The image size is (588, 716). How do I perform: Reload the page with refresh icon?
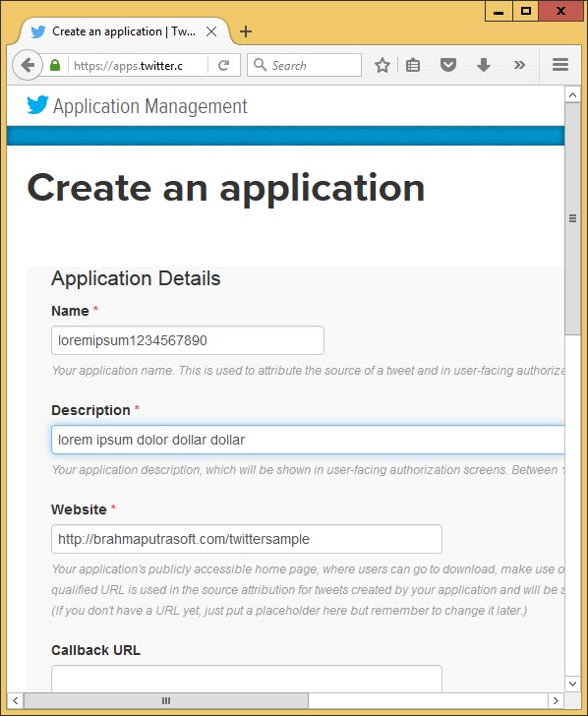click(224, 65)
